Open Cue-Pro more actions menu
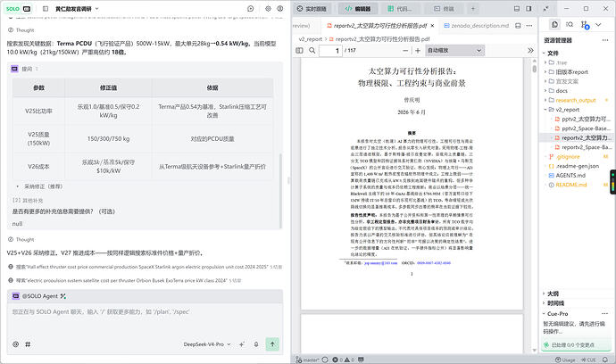616x364 pixels. tap(605, 314)
